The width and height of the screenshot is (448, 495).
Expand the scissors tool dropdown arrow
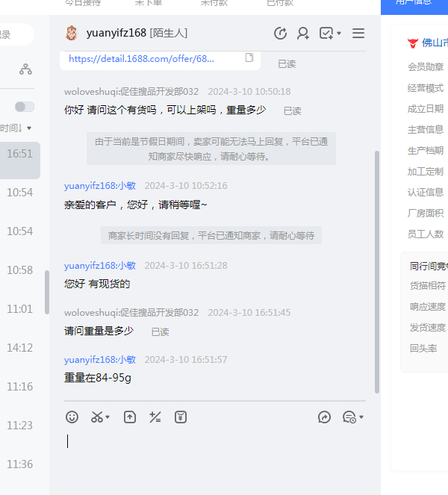point(108,417)
